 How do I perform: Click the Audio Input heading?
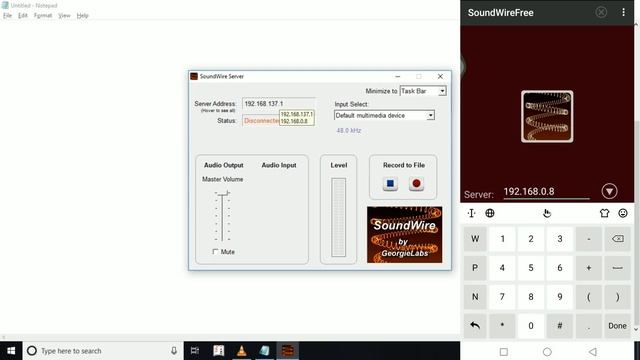tap(279, 165)
